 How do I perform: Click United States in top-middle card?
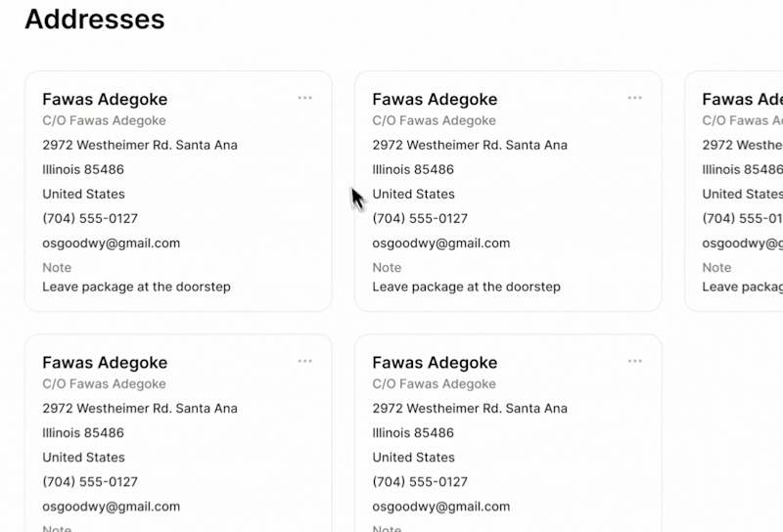click(x=413, y=195)
